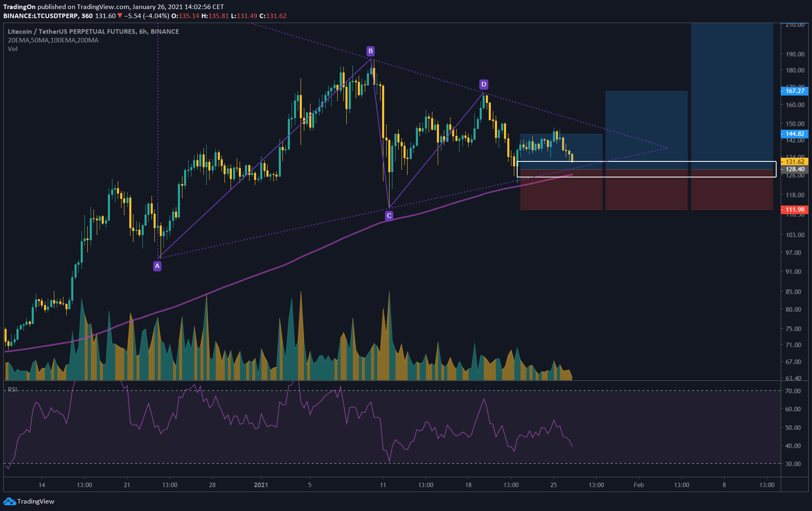Select 63.40 on the price axis
The width and height of the screenshot is (812, 511).
coord(793,378)
